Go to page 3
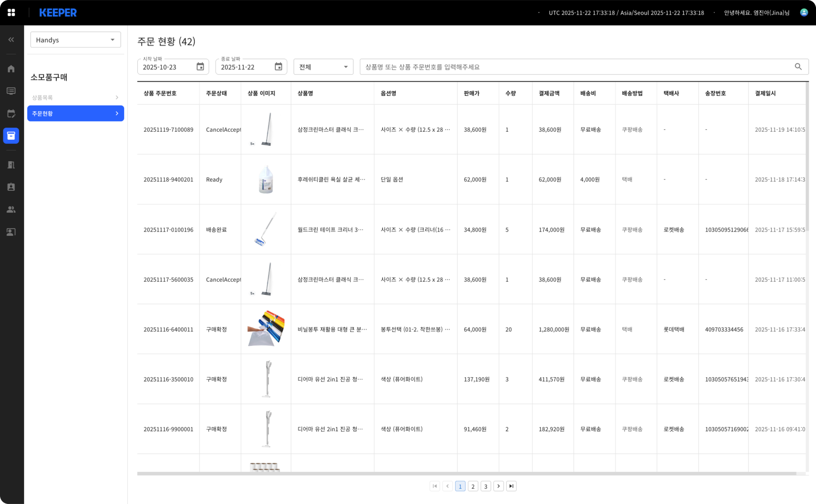 pyautogui.click(x=486, y=486)
